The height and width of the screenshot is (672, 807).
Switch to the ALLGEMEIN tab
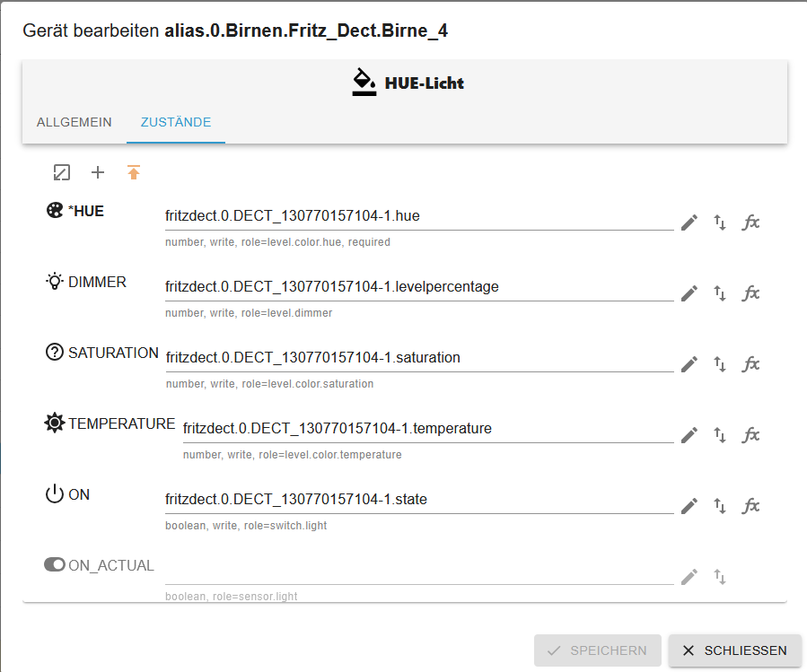coord(75,122)
